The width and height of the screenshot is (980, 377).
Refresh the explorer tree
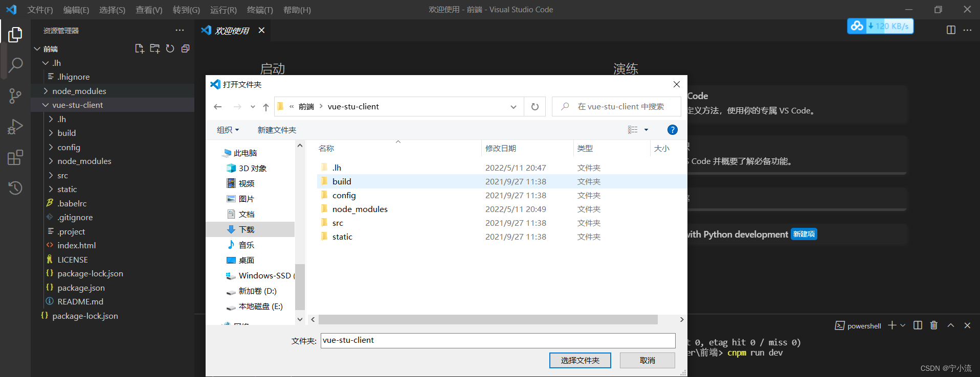(170, 49)
